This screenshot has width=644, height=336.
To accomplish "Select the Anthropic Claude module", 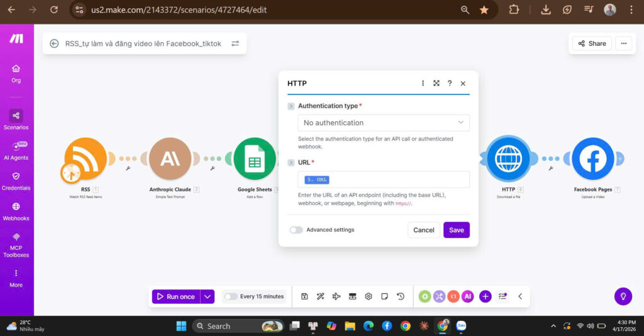I will click(x=170, y=159).
